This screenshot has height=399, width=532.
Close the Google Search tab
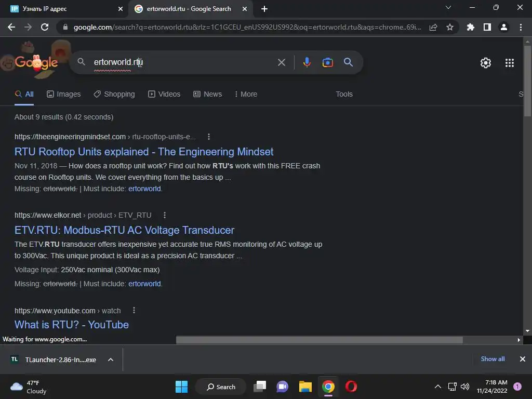pyautogui.click(x=245, y=9)
